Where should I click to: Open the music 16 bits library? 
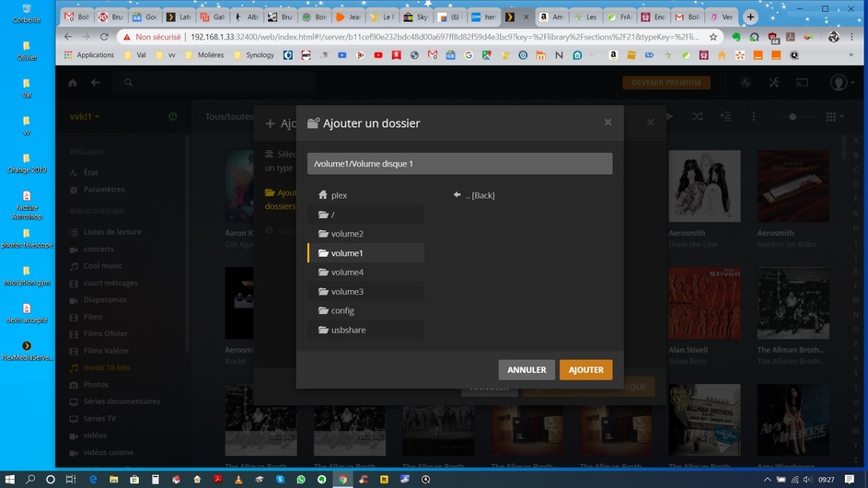(x=106, y=367)
